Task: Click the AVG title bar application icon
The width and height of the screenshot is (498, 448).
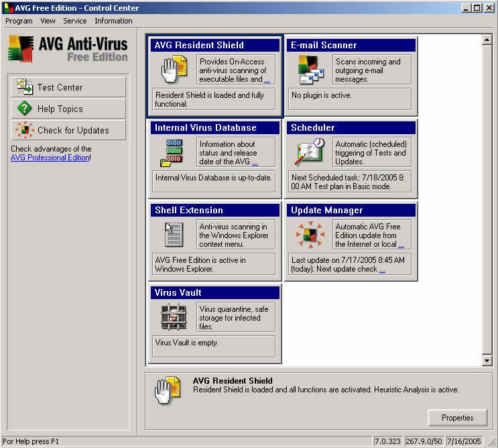Action: point(8,7)
